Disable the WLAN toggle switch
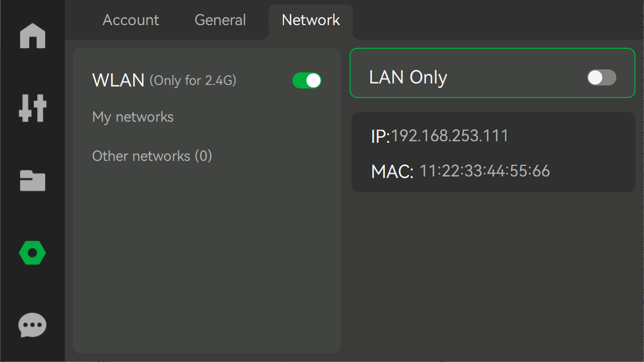Screen dimensions: 644x362 (307, 80)
